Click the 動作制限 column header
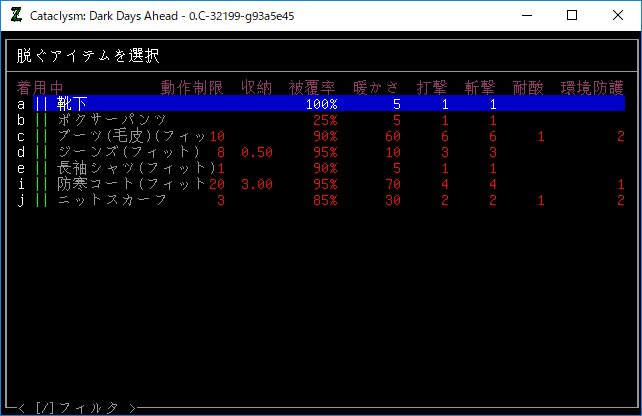Screen dimensions: 642x416 coord(192,88)
